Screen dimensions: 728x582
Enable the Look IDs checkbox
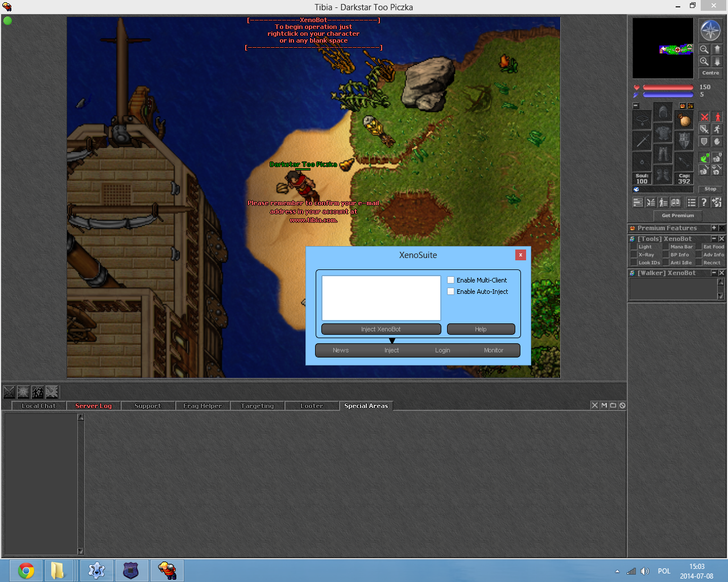[x=634, y=263]
